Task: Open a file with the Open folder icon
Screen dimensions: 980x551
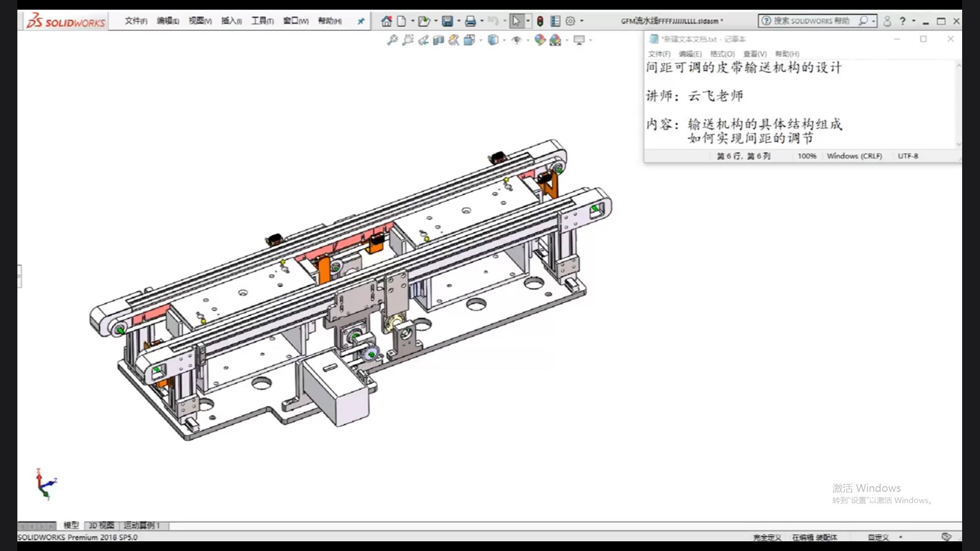Action: click(x=424, y=21)
